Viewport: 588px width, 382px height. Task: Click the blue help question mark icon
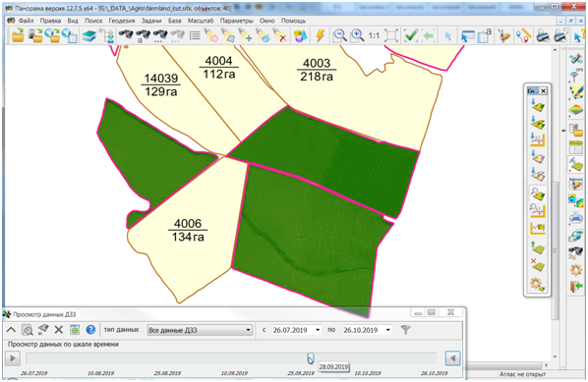[x=90, y=330]
